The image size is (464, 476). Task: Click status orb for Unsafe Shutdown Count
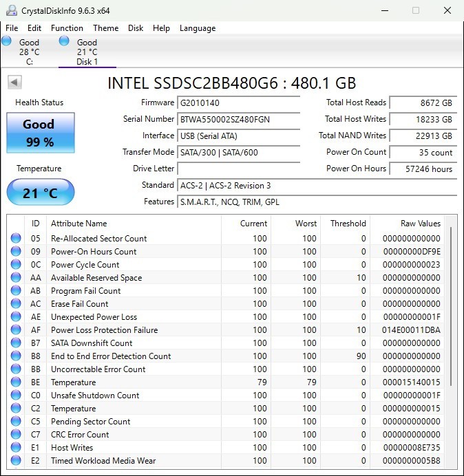click(16, 395)
